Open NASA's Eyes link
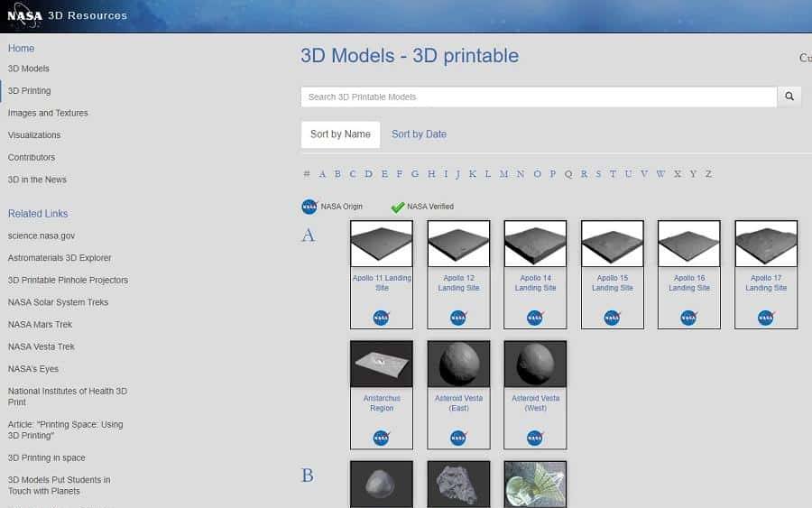This screenshot has height=508, width=812. click(x=33, y=369)
